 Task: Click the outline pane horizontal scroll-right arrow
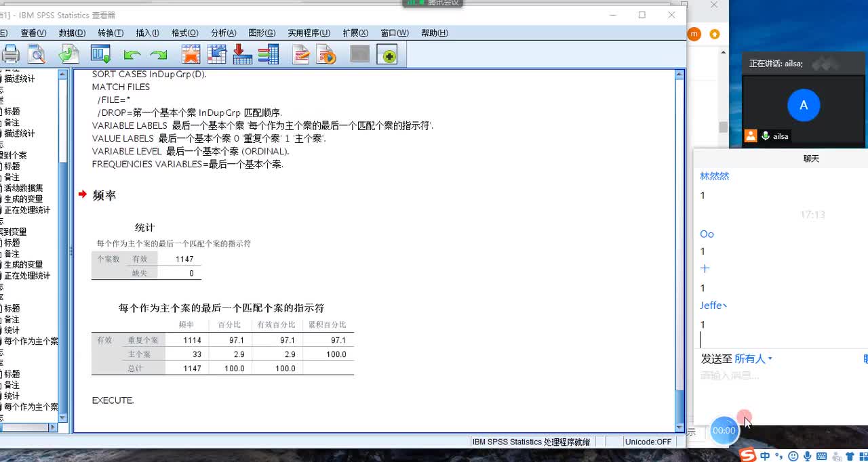click(x=52, y=427)
